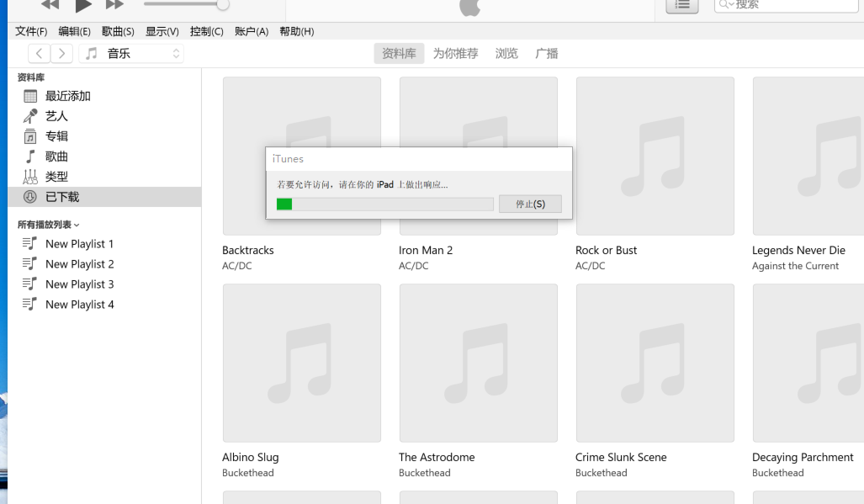864x504 pixels.
Task: Click the New Playlist 1 playlist icon
Action: [29, 243]
